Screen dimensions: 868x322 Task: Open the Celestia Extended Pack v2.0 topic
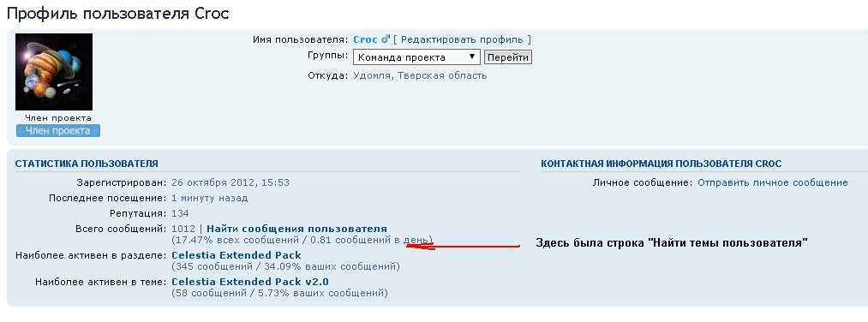click(250, 282)
